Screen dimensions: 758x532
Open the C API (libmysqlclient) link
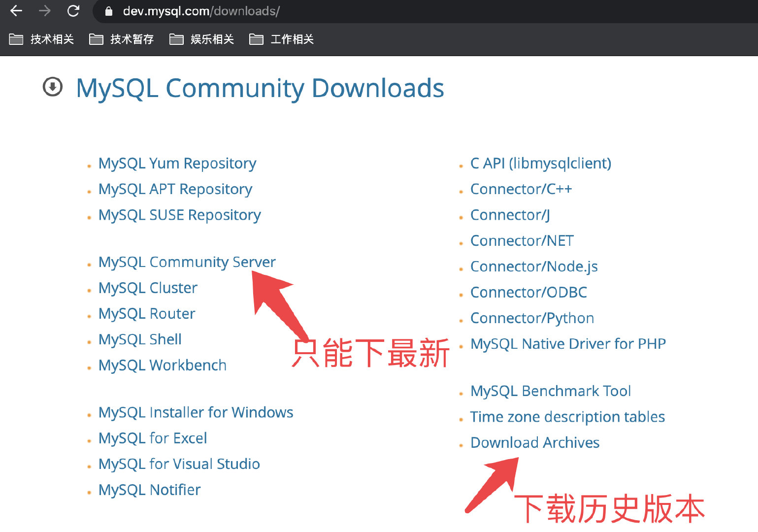(x=541, y=164)
